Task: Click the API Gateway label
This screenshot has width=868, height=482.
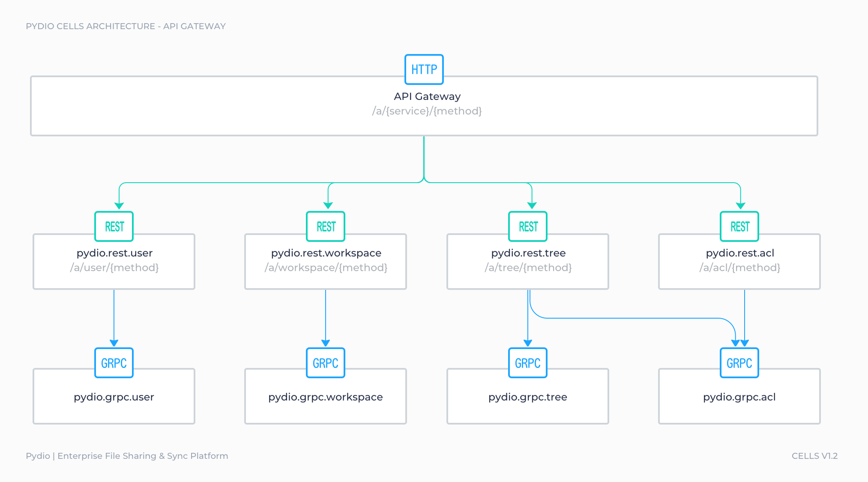Action: pyautogui.click(x=427, y=96)
